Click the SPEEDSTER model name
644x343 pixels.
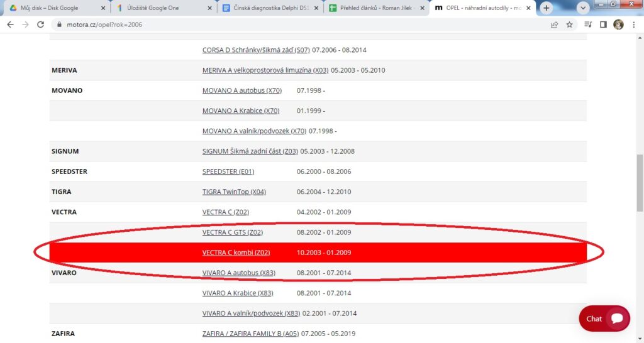click(69, 171)
